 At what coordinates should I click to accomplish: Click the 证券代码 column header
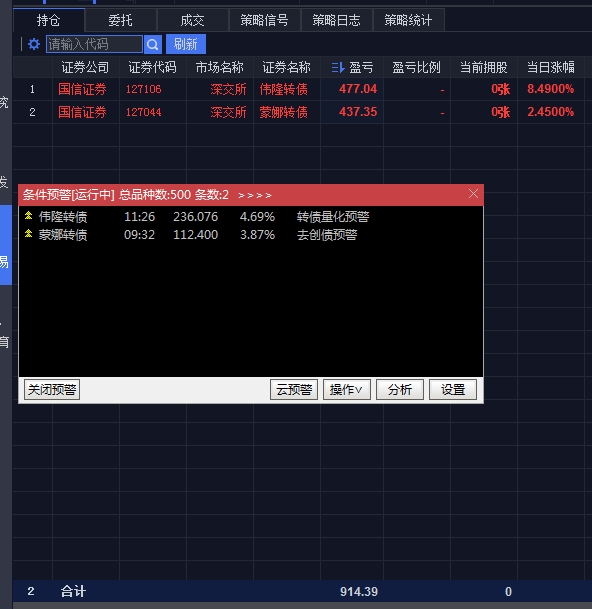pos(153,68)
